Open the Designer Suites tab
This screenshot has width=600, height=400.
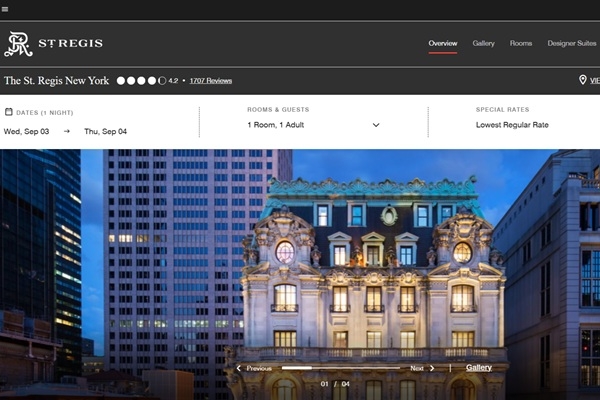click(572, 43)
